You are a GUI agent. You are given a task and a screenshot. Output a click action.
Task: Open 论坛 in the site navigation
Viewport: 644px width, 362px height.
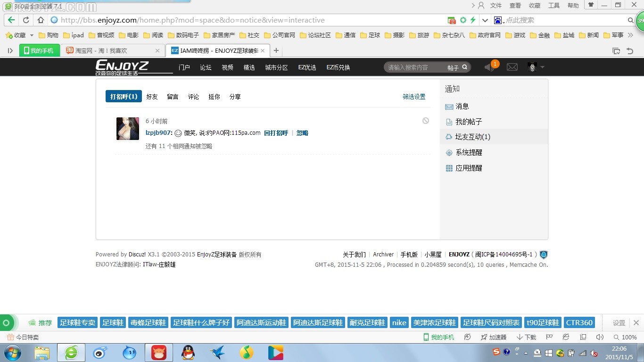(x=206, y=67)
